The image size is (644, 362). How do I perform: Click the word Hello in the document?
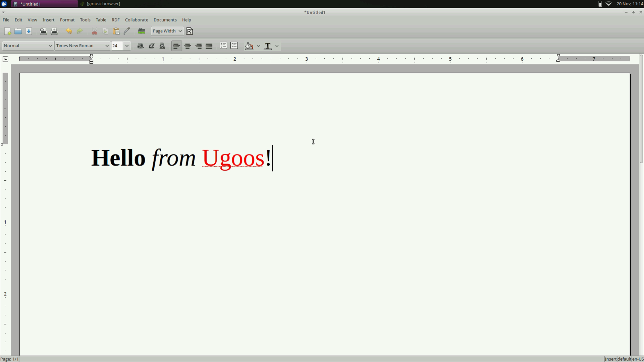point(118,158)
